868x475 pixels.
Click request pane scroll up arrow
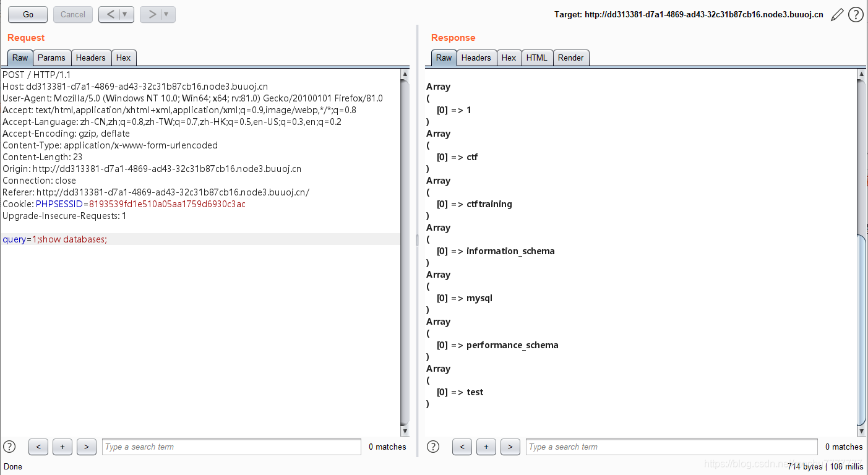405,74
